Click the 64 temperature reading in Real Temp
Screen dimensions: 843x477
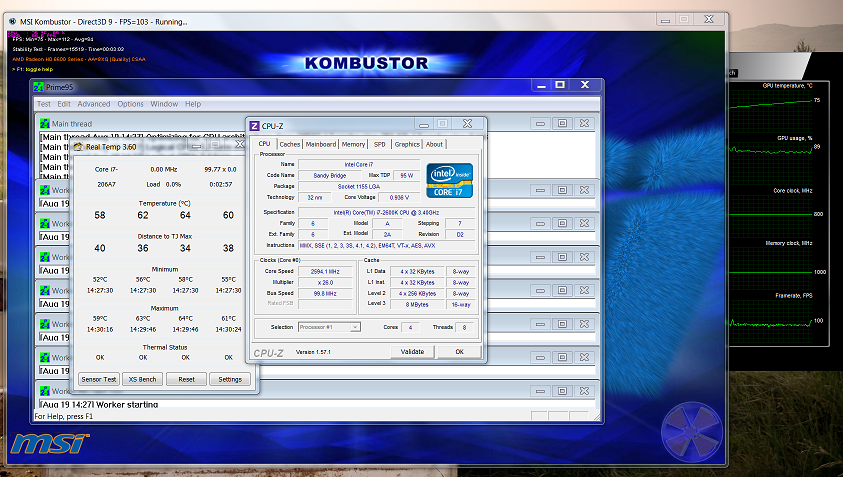click(x=185, y=215)
